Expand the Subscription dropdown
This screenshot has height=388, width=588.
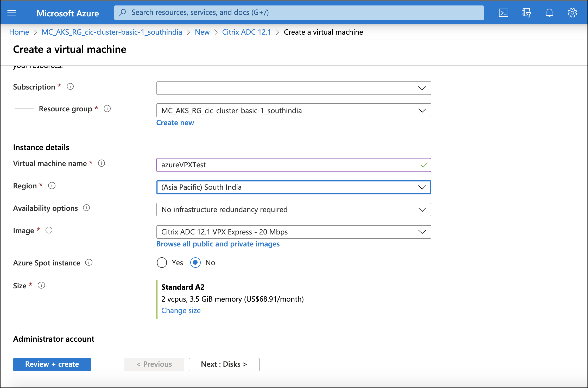coord(294,88)
